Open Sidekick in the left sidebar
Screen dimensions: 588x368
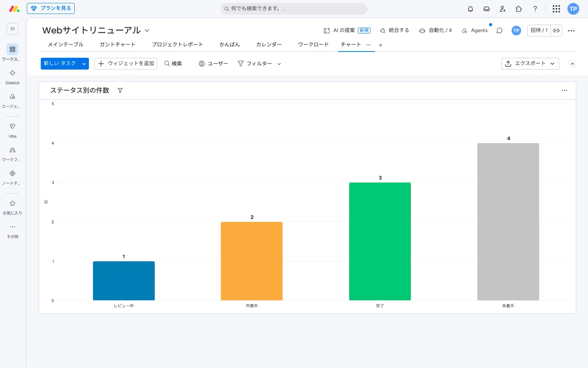tap(12, 77)
